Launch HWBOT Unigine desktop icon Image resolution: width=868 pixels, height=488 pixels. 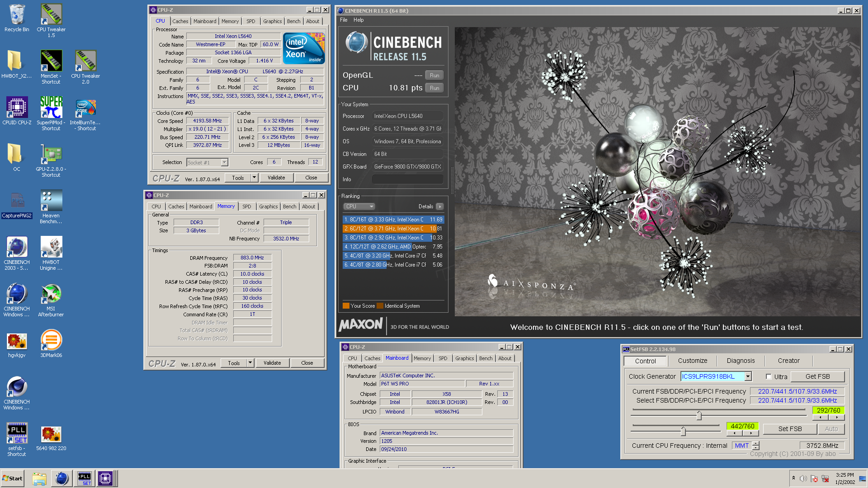point(51,253)
